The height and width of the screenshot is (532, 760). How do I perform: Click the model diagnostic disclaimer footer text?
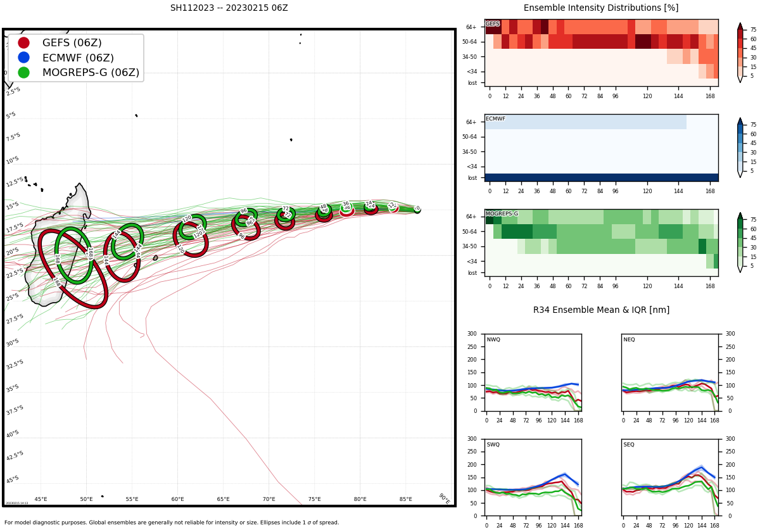coord(171,522)
